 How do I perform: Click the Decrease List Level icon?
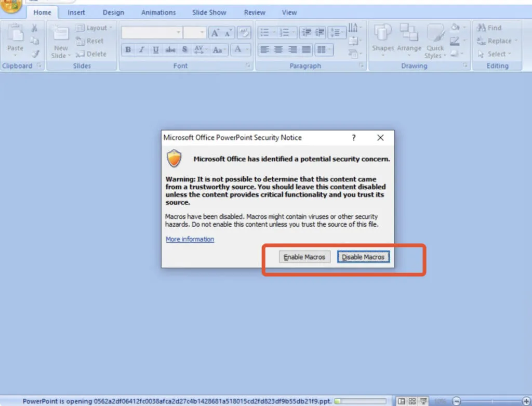[x=307, y=32]
